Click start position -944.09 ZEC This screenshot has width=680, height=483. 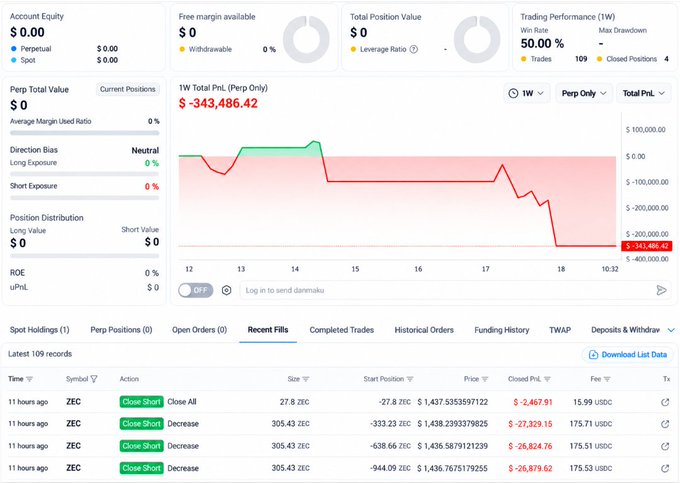click(390, 468)
